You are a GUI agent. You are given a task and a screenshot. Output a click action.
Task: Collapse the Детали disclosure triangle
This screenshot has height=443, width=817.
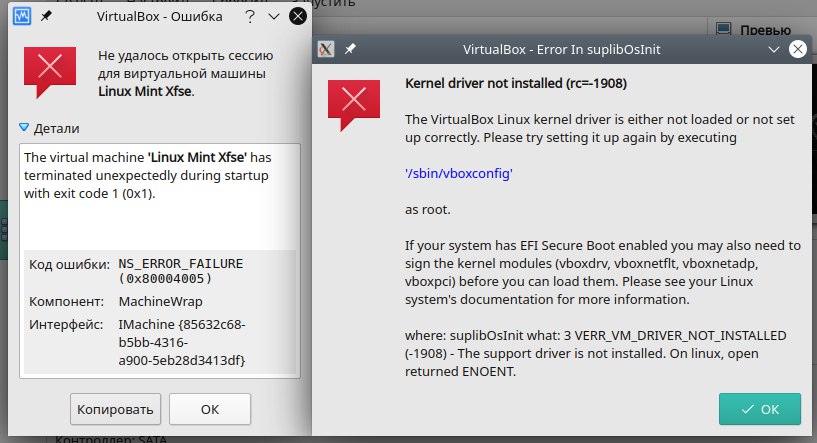click(24, 128)
